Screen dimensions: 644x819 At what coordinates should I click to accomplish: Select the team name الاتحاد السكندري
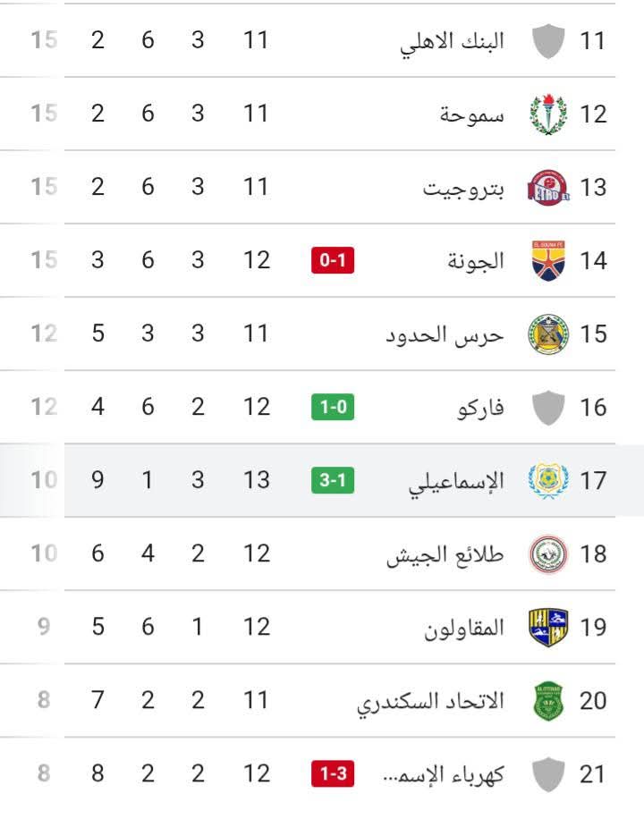point(430,701)
